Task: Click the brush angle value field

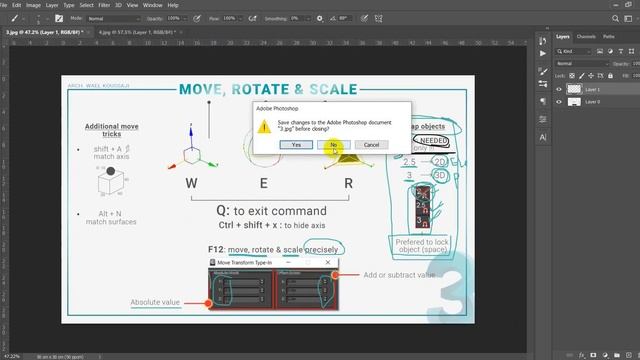Action: point(345,18)
